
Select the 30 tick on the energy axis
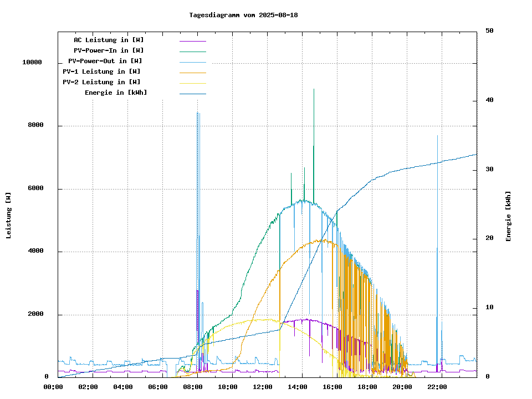click(489, 170)
